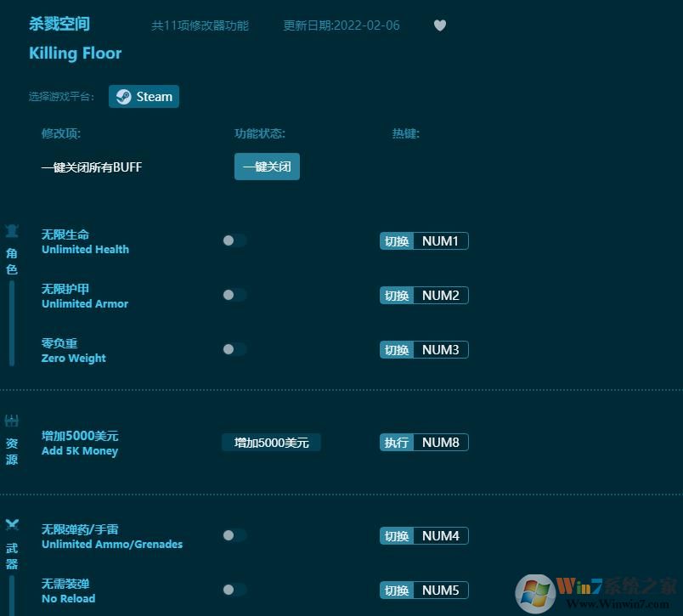
Task: Click the Steam logo on the platform button
Action: point(123,96)
